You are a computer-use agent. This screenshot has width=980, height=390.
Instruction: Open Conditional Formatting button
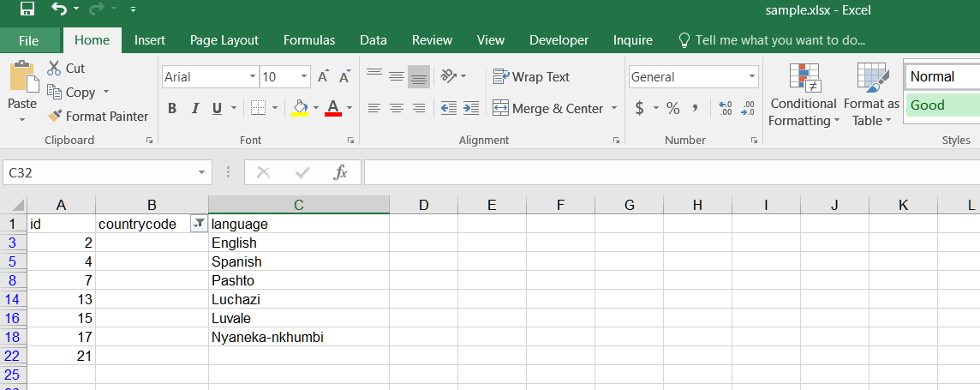803,94
